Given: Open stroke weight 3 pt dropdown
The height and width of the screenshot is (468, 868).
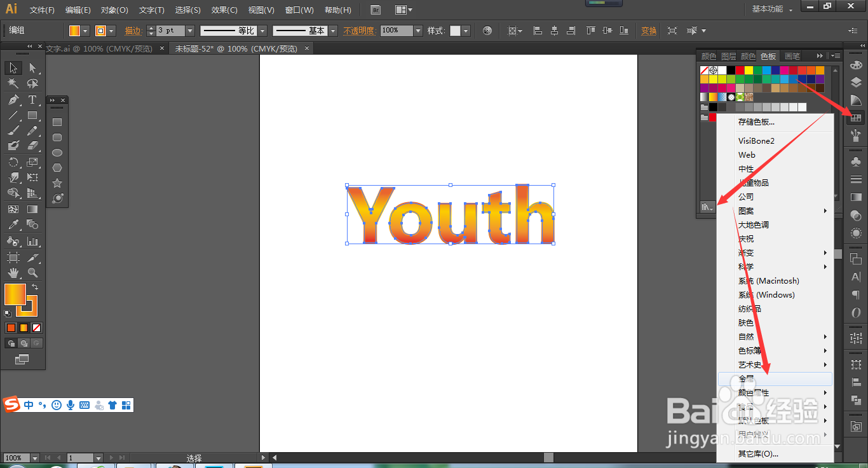Looking at the screenshot, I should point(189,31).
